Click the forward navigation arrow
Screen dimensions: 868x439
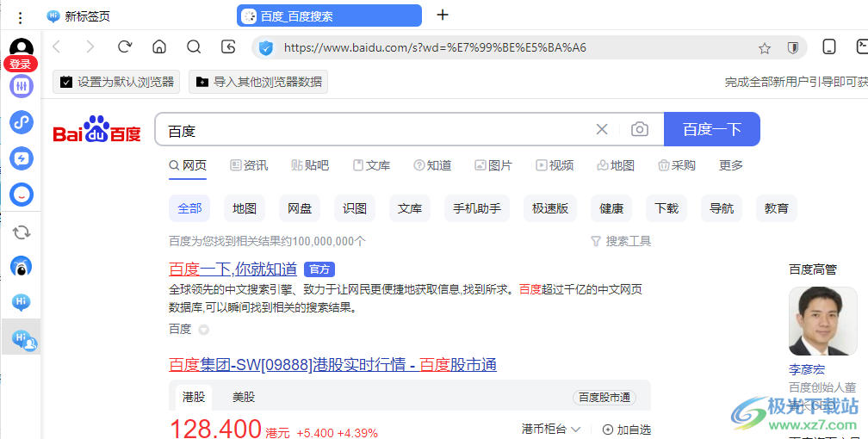click(x=90, y=47)
